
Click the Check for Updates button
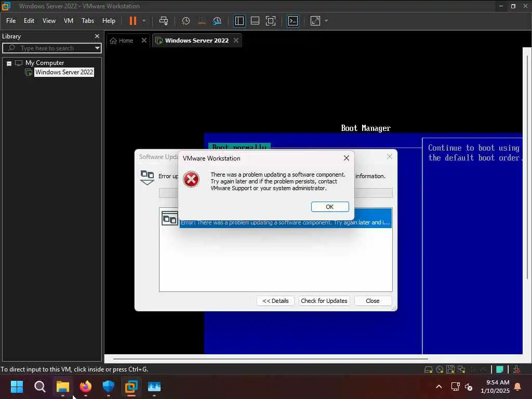pos(324,301)
